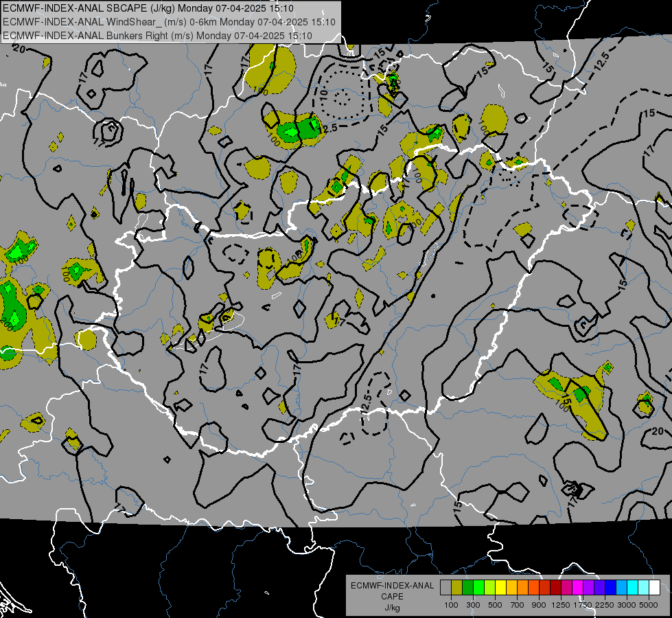Screen dimensions: 672x618
Task: Click the legend title ECMWF-INDEX-ANAL
Action: tap(392, 586)
